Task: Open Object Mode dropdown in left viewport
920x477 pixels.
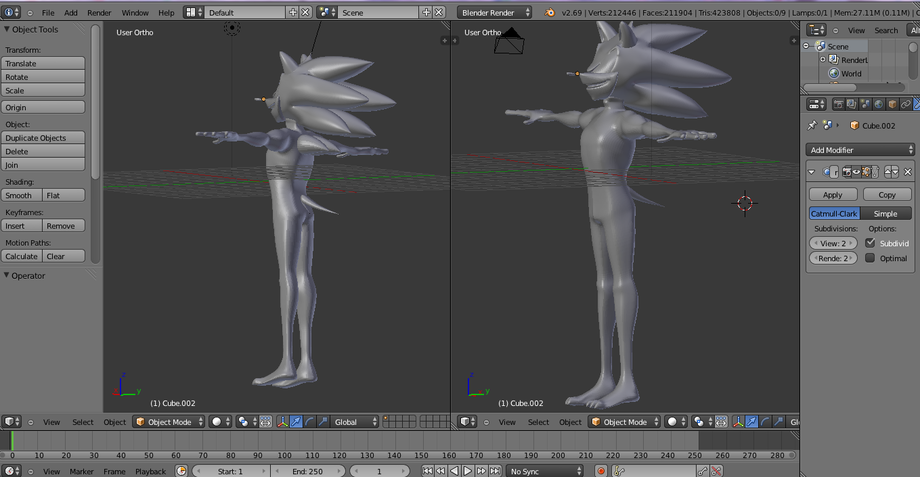Action: pyautogui.click(x=167, y=422)
